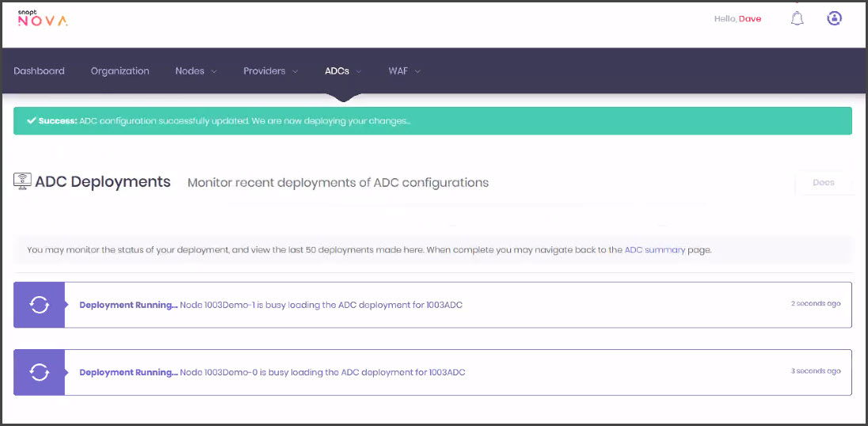Expand the Nodes dropdown chevron
Viewport: 868px width, 426px height.
click(x=214, y=71)
